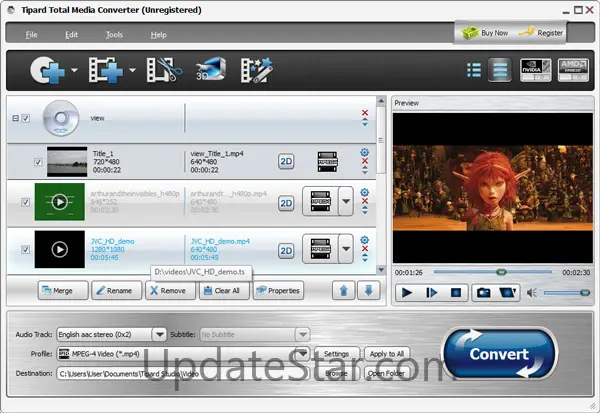Viewport: 600px width, 413px height.
Task: Switch to the detailed list view
Action: pyautogui.click(x=500, y=70)
